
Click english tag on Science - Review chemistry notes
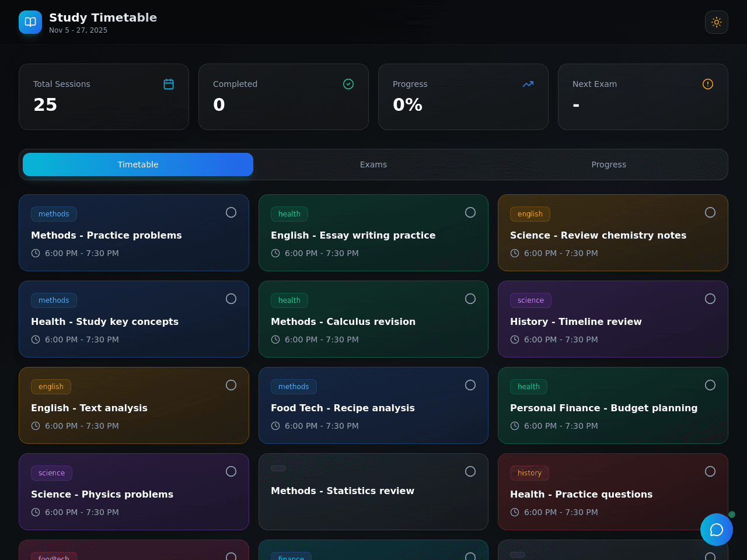coord(530,214)
